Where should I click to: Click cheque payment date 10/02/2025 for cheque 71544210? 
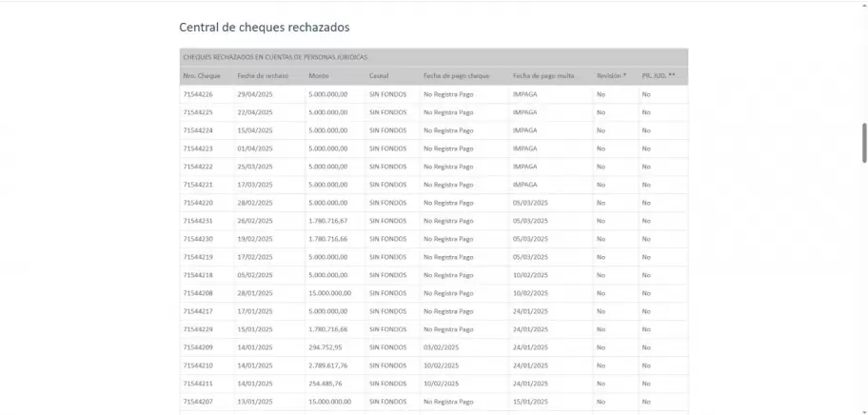(442, 366)
